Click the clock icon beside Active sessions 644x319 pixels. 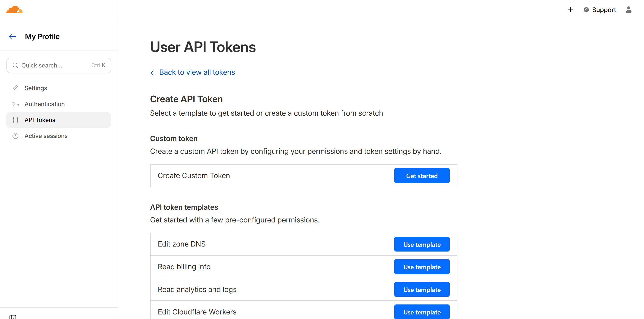[x=15, y=136]
